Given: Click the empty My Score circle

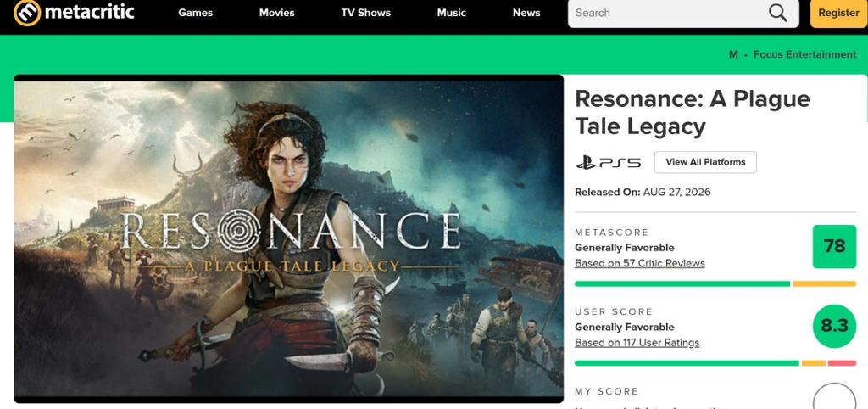Looking at the screenshot, I should point(834,396).
